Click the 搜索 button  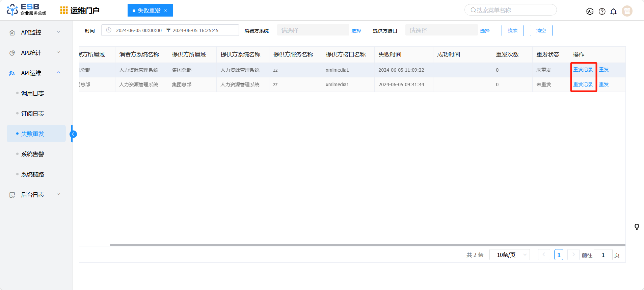click(x=512, y=30)
